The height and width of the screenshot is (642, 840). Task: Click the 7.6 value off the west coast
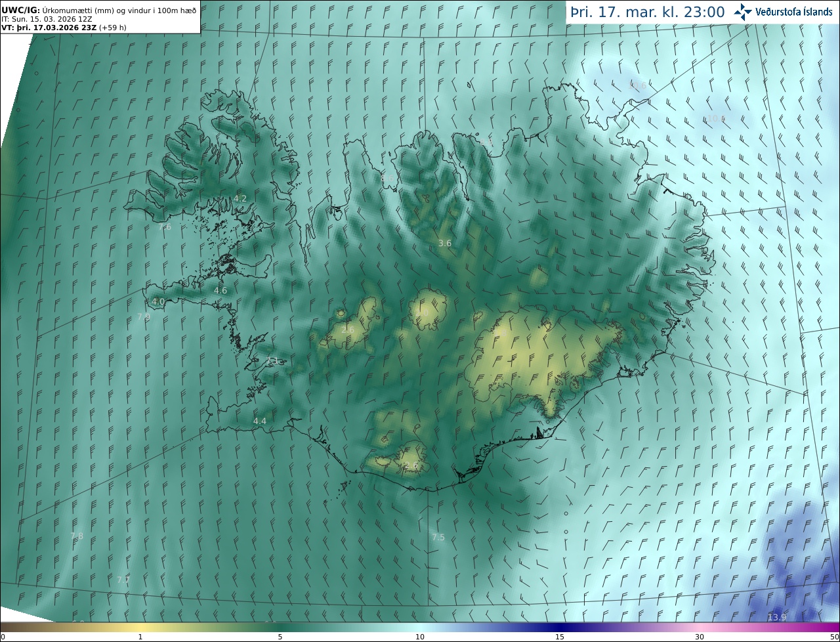(x=165, y=226)
